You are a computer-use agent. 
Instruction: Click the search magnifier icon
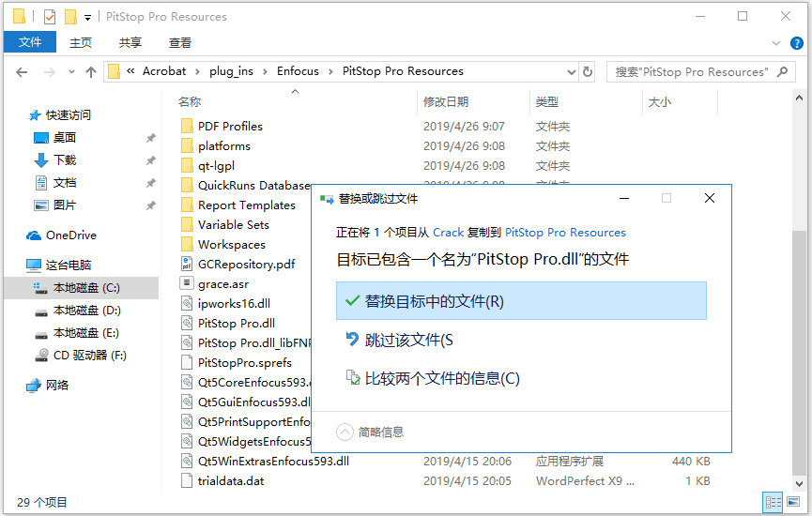783,72
